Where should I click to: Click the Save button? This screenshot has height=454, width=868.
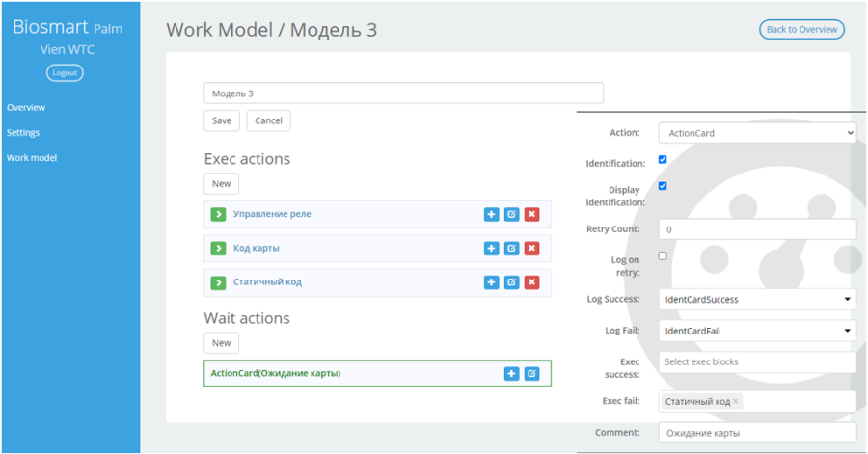pos(222,120)
